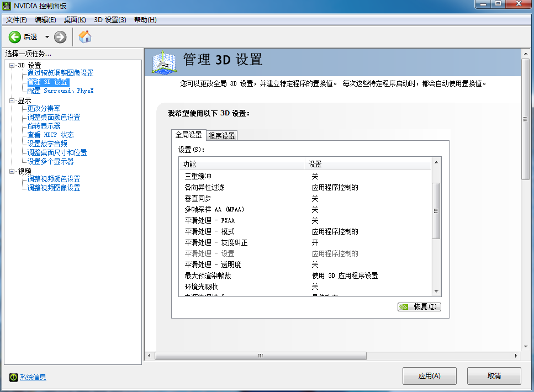Open 设置多个显示器 task
The height and width of the screenshot is (392, 534).
pyautogui.click(x=50, y=161)
